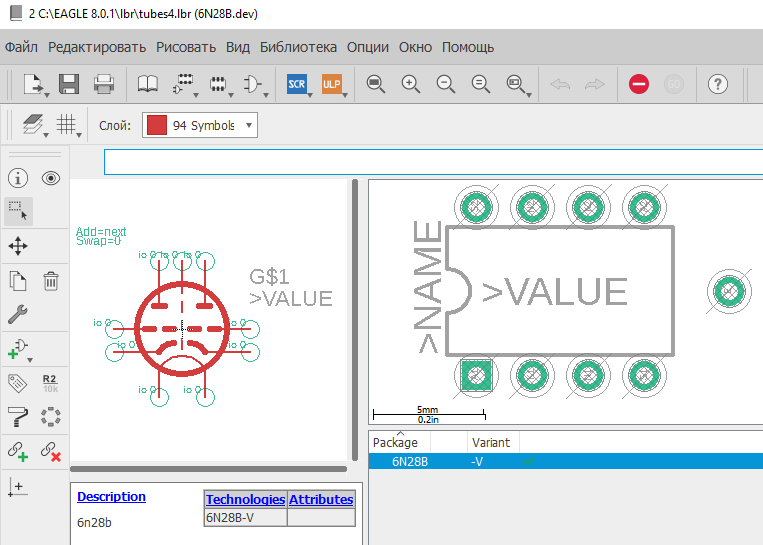Click the Disconnect link-x icon
Image resolution: width=763 pixels, height=545 pixels.
51,451
